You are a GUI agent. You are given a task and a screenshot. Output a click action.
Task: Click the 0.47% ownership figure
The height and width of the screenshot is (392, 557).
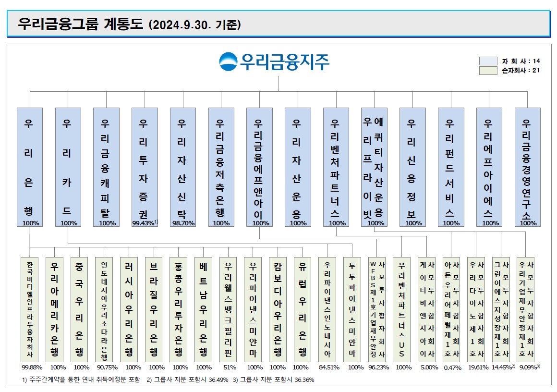452,368
